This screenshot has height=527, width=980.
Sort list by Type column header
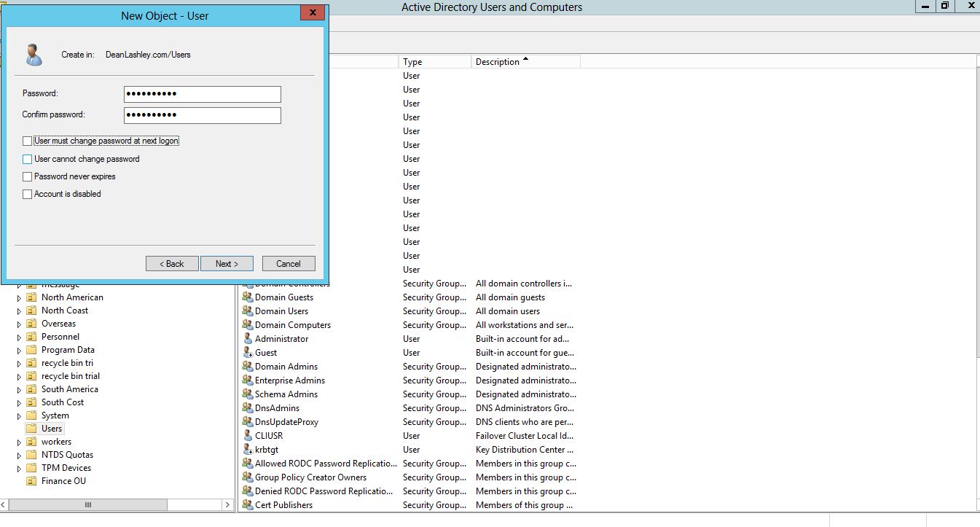(434, 62)
